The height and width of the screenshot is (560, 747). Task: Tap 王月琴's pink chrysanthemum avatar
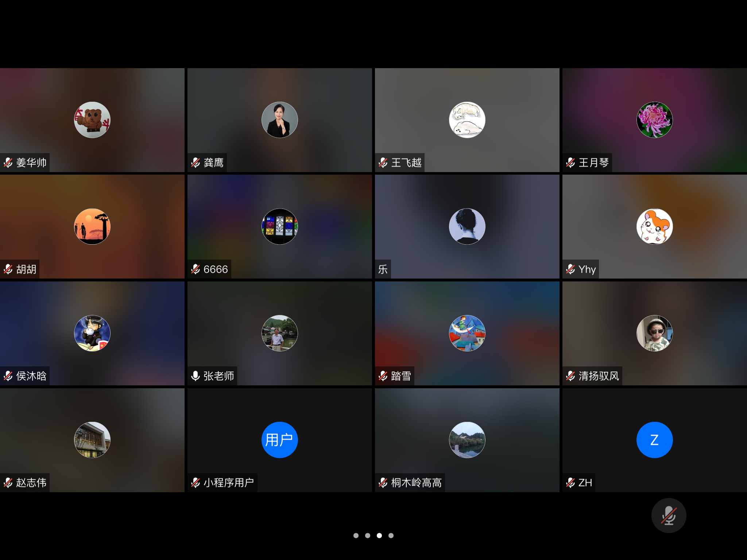coord(654,120)
